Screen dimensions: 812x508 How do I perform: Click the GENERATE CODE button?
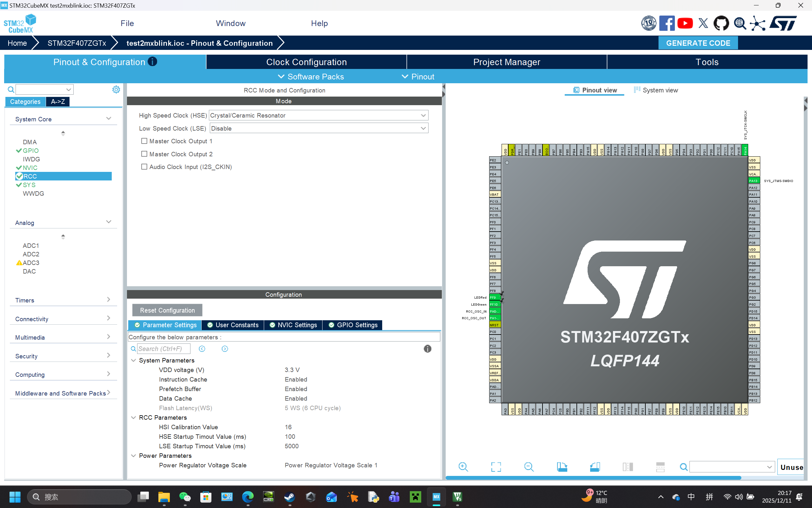[x=698, y=43]
